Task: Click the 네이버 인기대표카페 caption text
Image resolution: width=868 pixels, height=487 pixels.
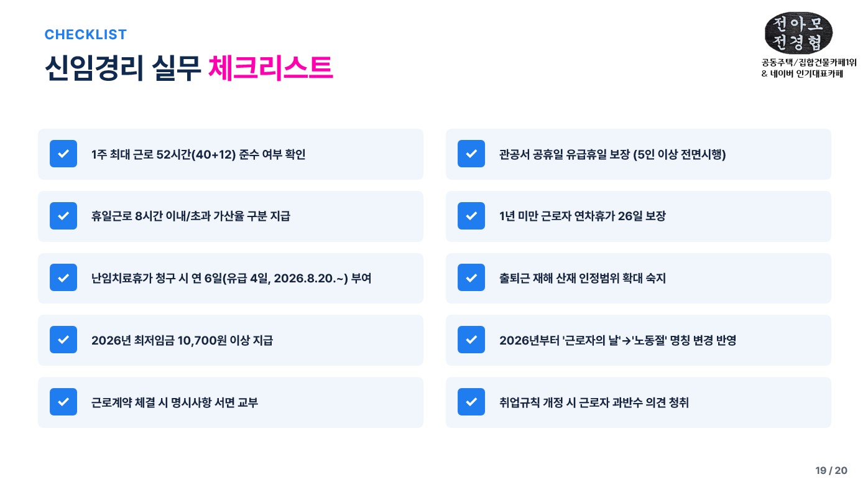Action: 807,74
